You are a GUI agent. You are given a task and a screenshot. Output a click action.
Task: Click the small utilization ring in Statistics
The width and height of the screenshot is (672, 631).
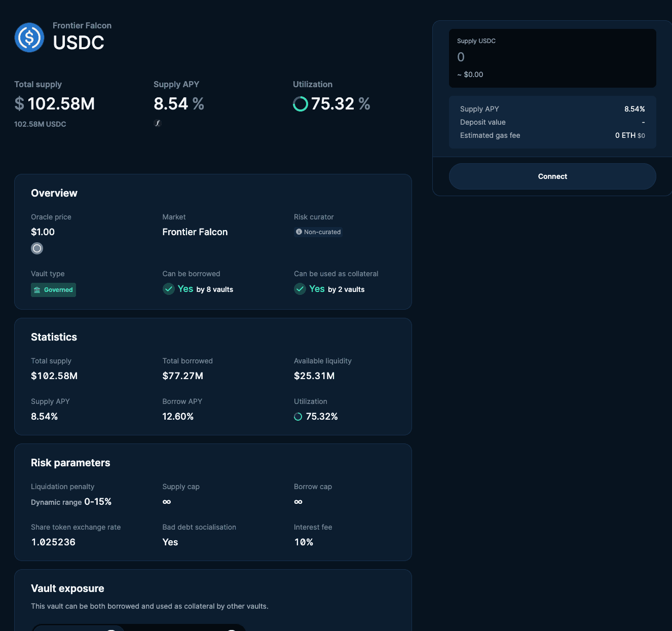click(298, 417)
